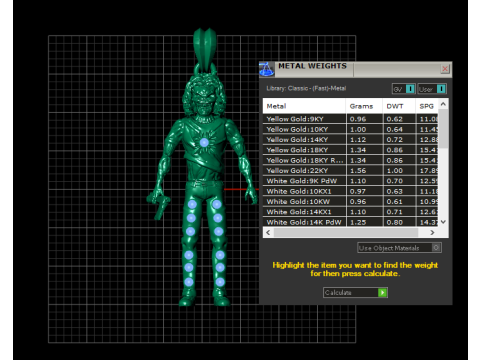Select the Yellow Gold:18KY row
The width and height of the screenshot is (480, 360).
point(351,150)
